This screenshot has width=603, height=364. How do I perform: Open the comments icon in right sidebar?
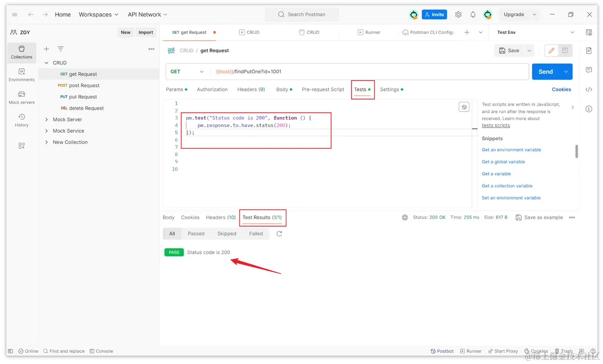589,70
